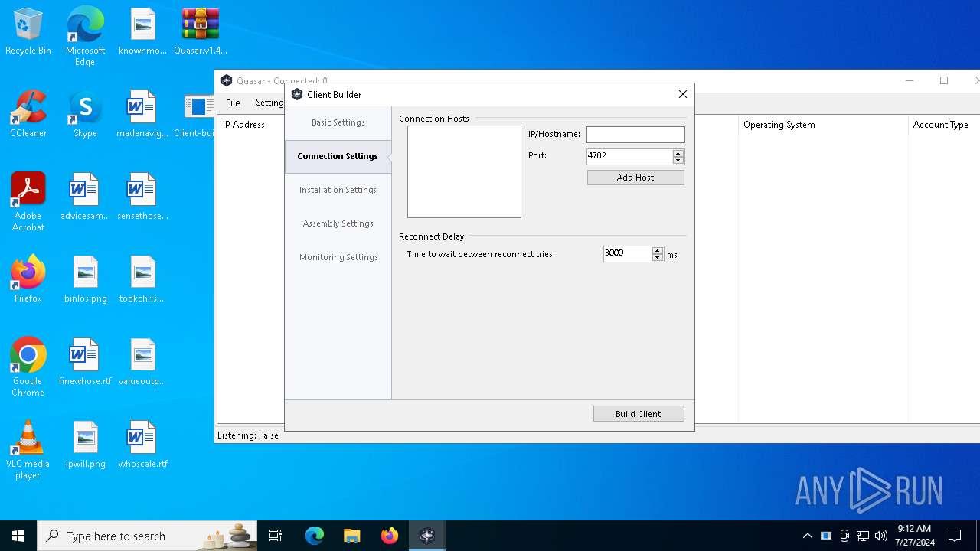Open Firefox from the taskbar
Viewport: 980px width, 551px height.
(x=389, y=536)
